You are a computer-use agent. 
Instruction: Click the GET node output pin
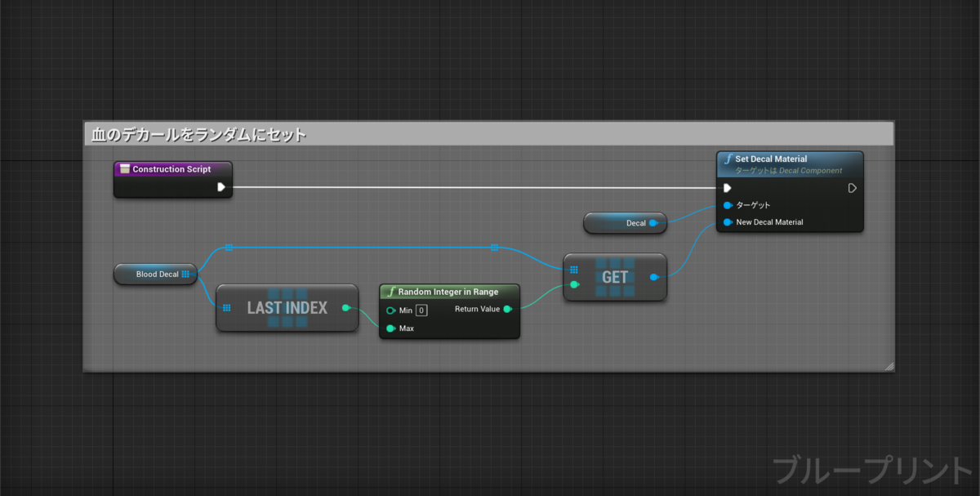tap(654, 277)
